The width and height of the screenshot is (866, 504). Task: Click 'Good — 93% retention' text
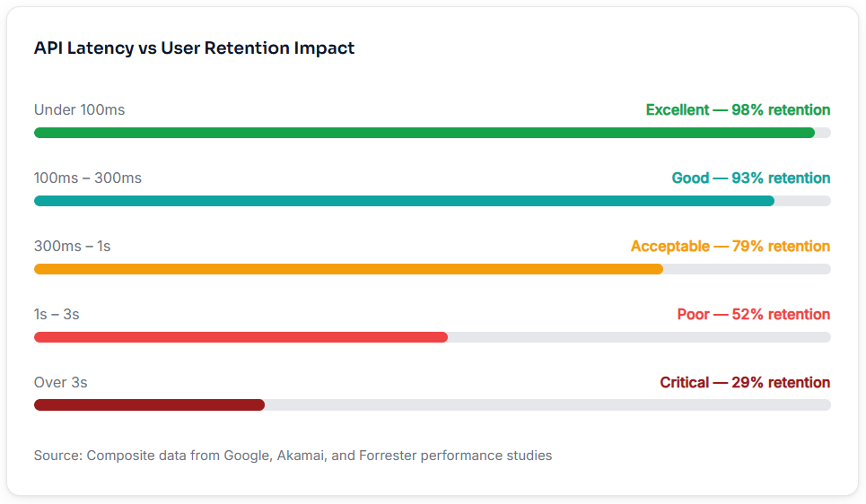751,178
